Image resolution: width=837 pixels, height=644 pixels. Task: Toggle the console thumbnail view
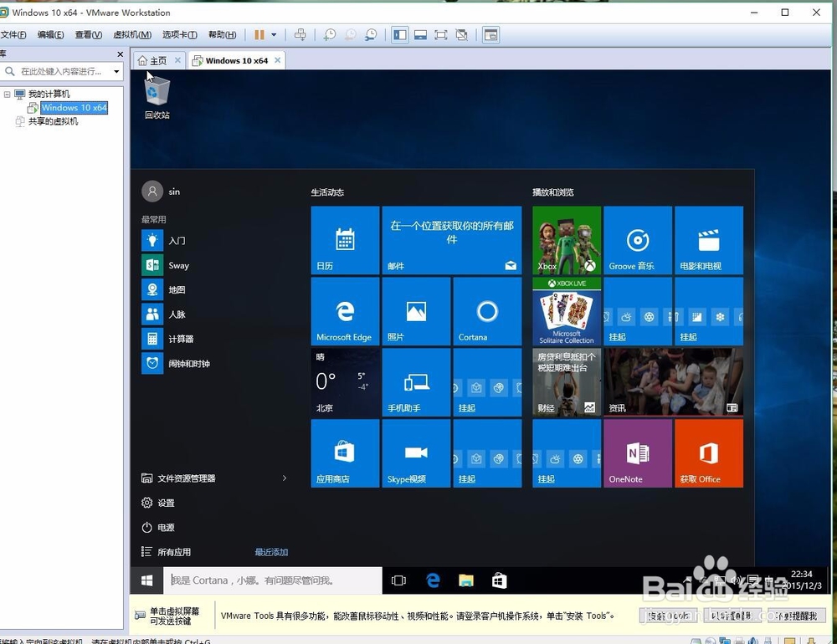(420, 34)
